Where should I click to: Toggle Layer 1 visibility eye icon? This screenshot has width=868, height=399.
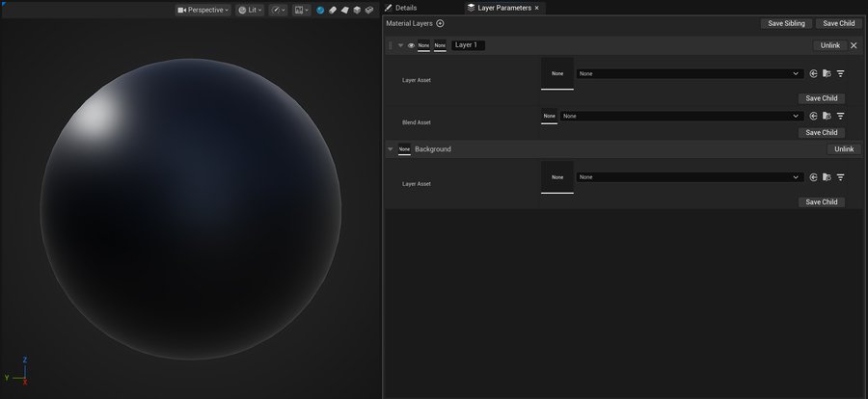[411, 45]
